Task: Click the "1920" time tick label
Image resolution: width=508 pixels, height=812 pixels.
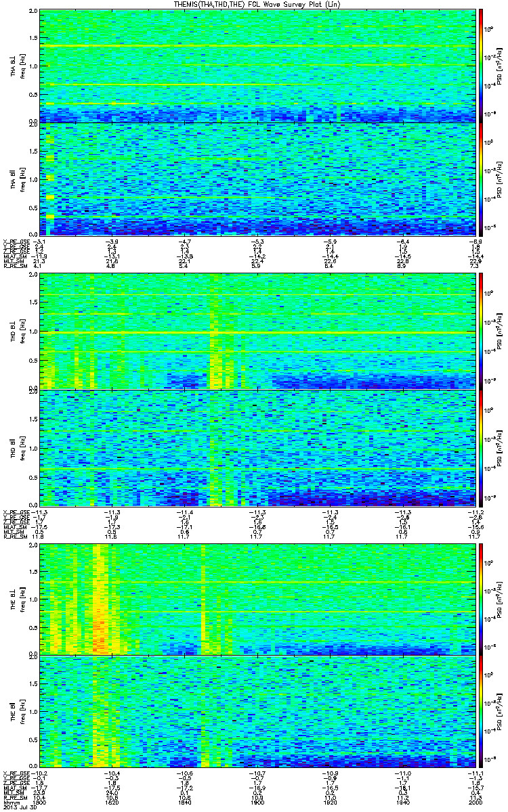Action: [330, 803]
